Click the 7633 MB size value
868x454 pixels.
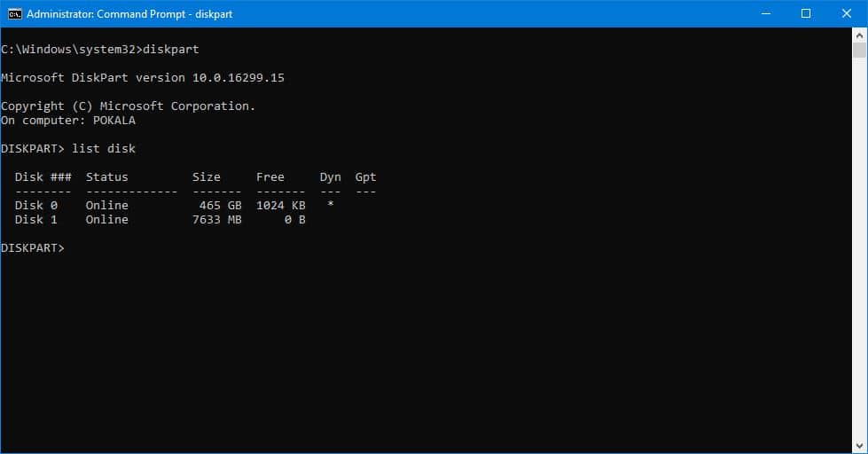[x=216, y=219]
